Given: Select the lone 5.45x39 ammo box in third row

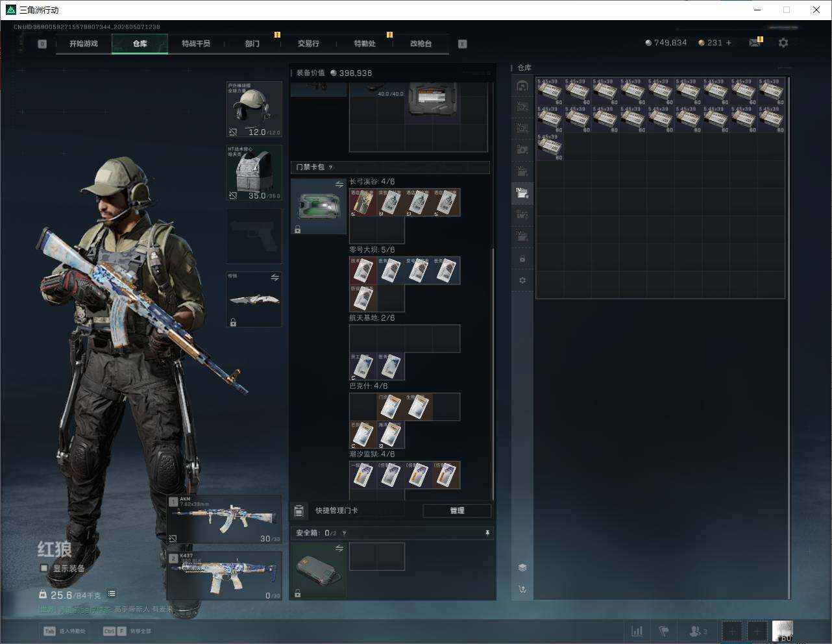Looking at the screenshot, I should (550, 147).
